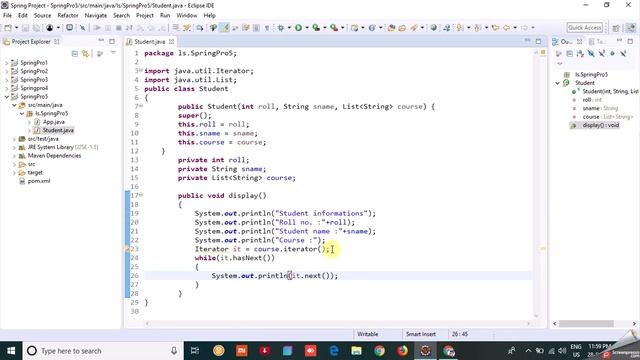
Task: Expand JRE System Library node
Action: click(14, 147)
